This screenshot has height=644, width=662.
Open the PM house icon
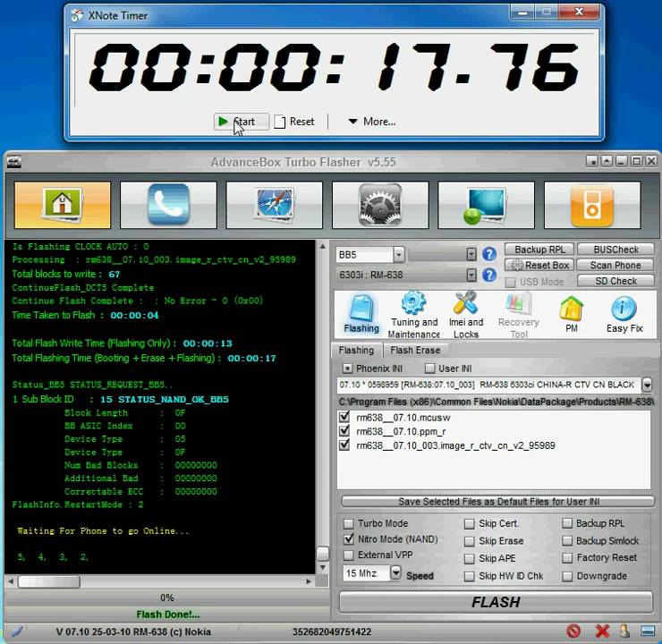[x=572, y=315]
